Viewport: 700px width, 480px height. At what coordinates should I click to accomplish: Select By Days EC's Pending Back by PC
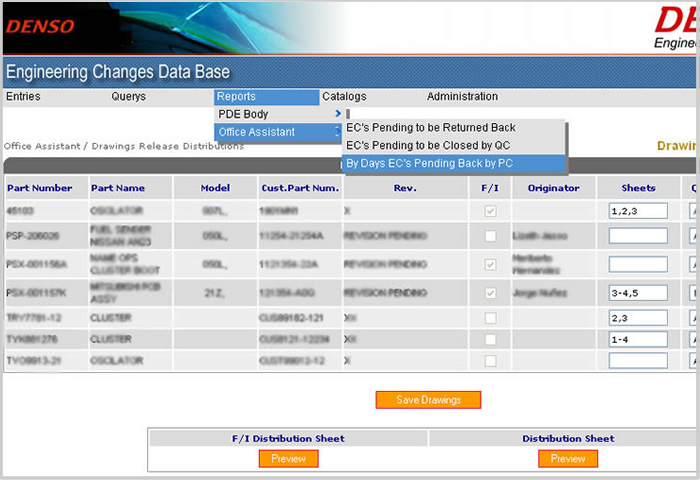[x=430, y=163]
